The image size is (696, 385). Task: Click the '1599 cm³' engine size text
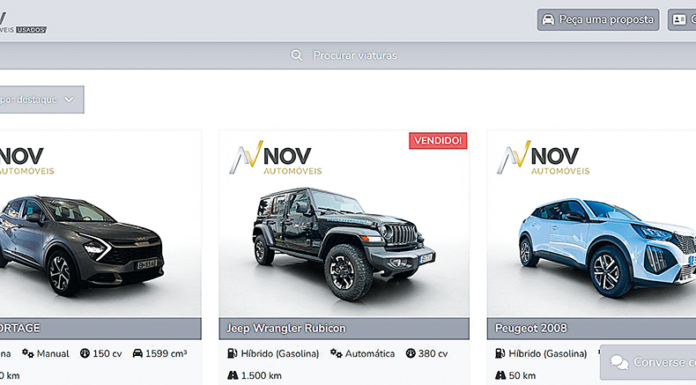click(x=166, y=353)
